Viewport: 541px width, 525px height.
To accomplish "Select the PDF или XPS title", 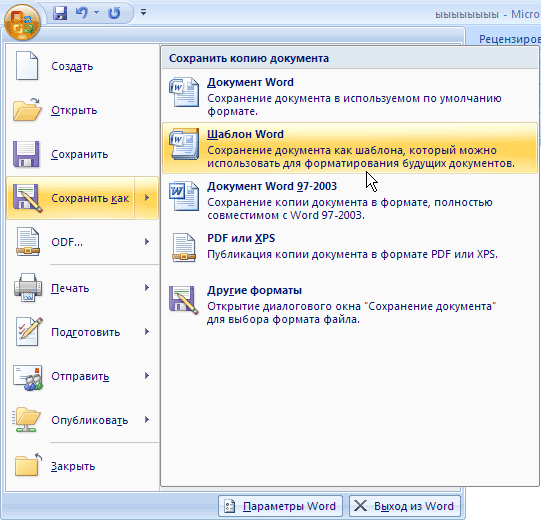I will (241, 238).
